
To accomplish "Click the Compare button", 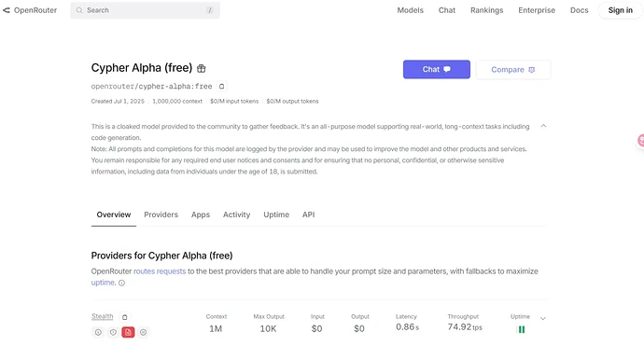I will [x=513, y=70].
